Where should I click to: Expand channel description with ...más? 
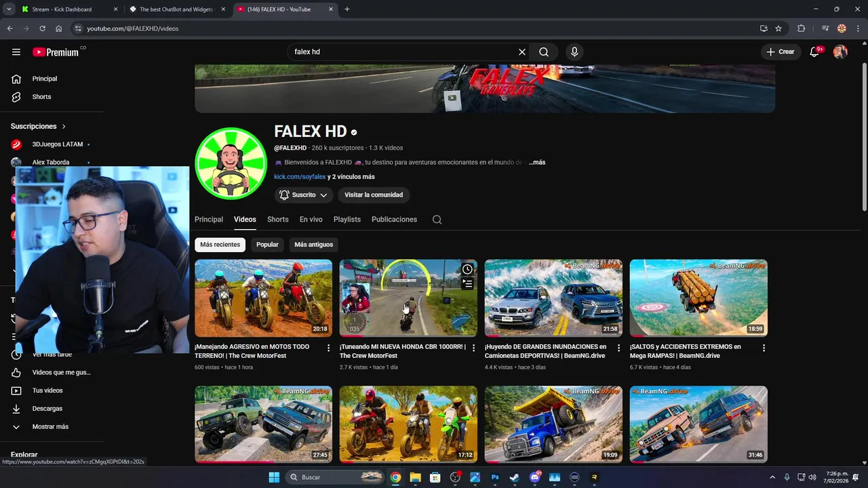coord(537,163)
